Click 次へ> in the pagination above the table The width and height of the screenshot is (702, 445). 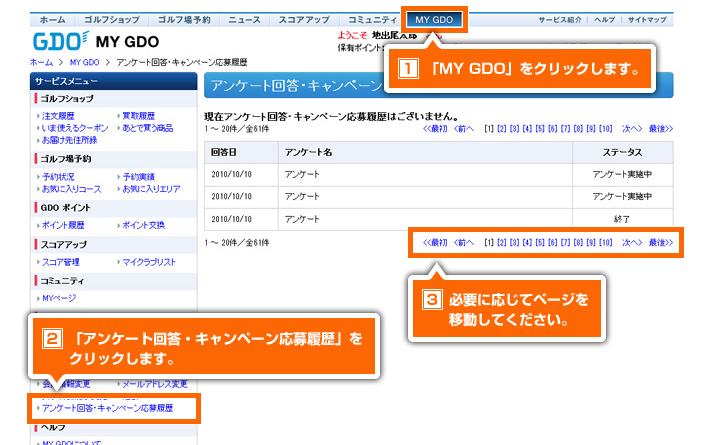[632, 129]
